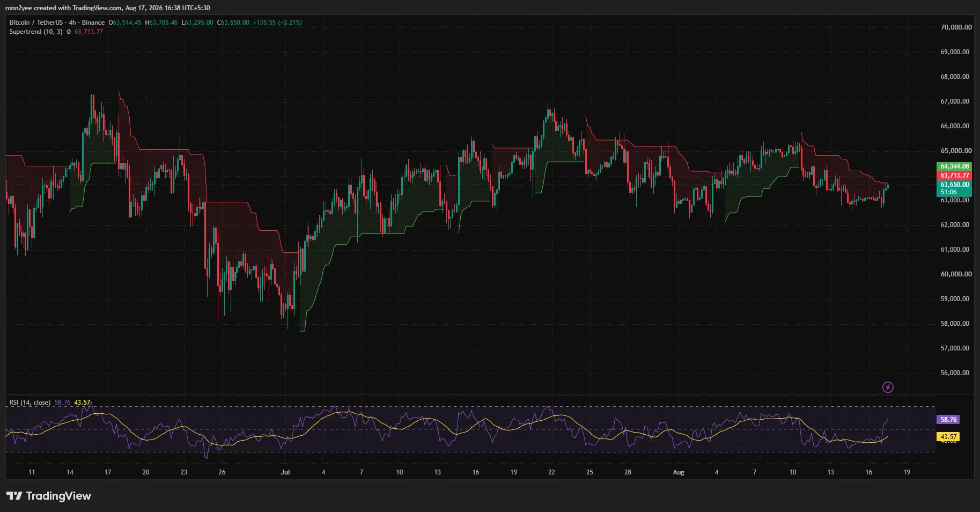Click the purple lightning bolt icon
This screenshot has height=512, width=980.
click(x=888, y=387)
